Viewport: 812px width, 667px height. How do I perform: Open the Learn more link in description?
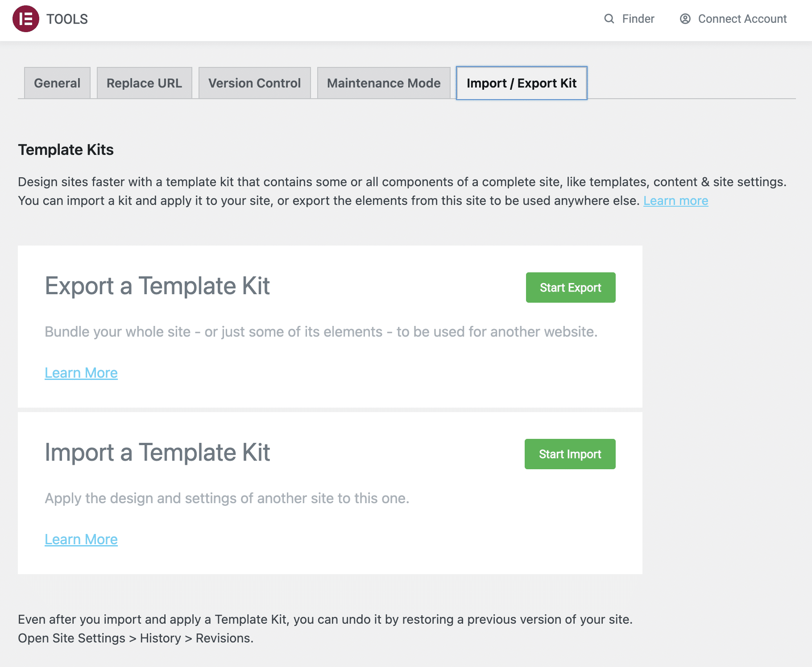tap(676, 200)
